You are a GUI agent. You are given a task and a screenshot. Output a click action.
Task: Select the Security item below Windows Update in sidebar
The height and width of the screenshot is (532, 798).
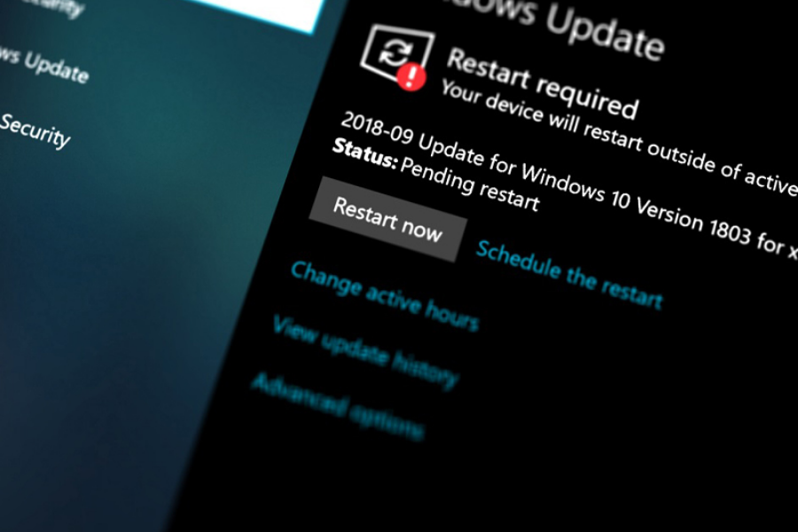[x=34, y=130]
